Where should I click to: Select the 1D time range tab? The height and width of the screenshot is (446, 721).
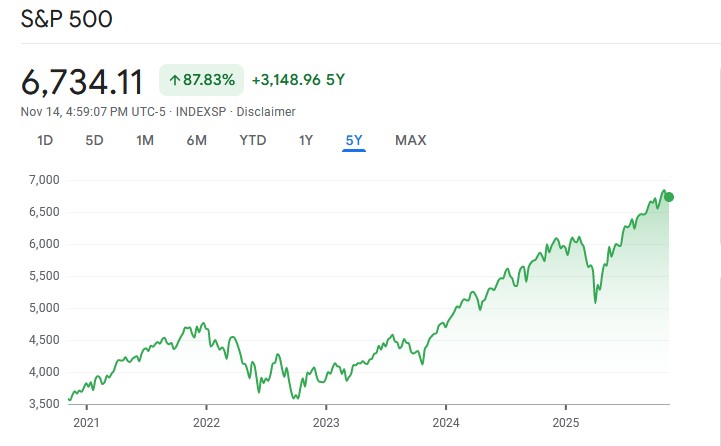(45, 140)
